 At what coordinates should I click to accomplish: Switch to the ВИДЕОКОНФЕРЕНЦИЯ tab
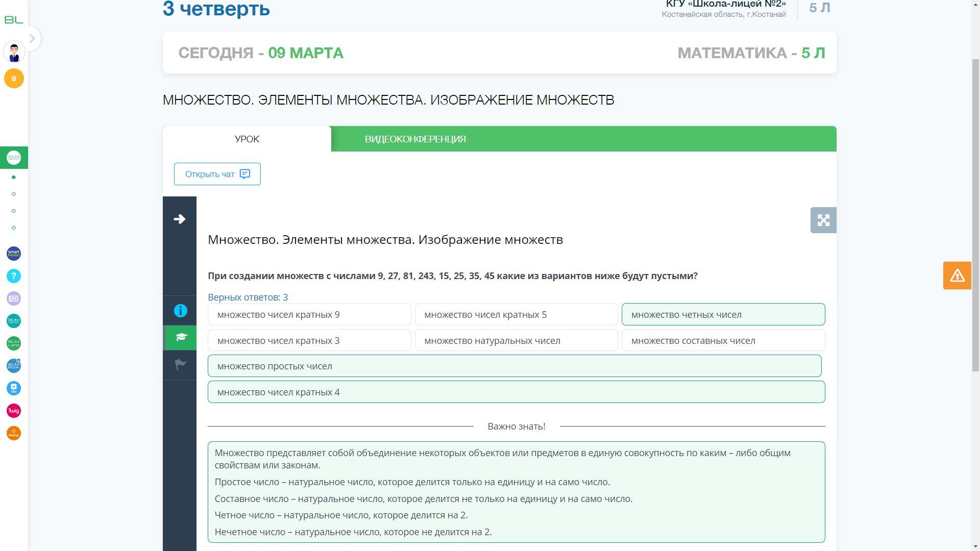[415, 139]
